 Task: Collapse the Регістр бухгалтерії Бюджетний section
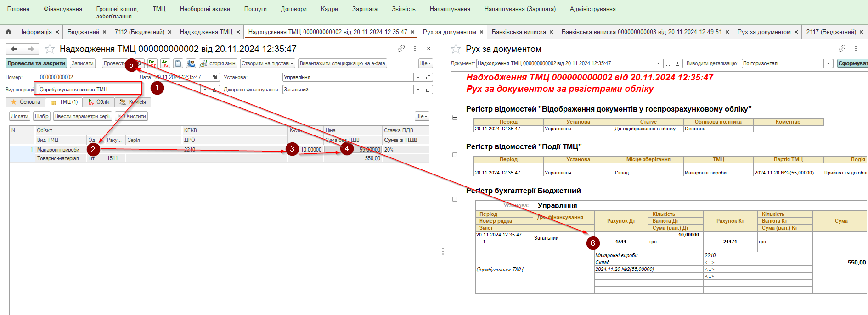455,199
